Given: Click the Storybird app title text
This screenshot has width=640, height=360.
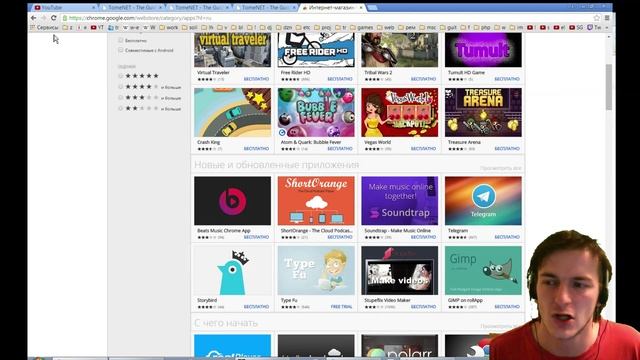Looking at the screenshot, I should tap(207, 300).
